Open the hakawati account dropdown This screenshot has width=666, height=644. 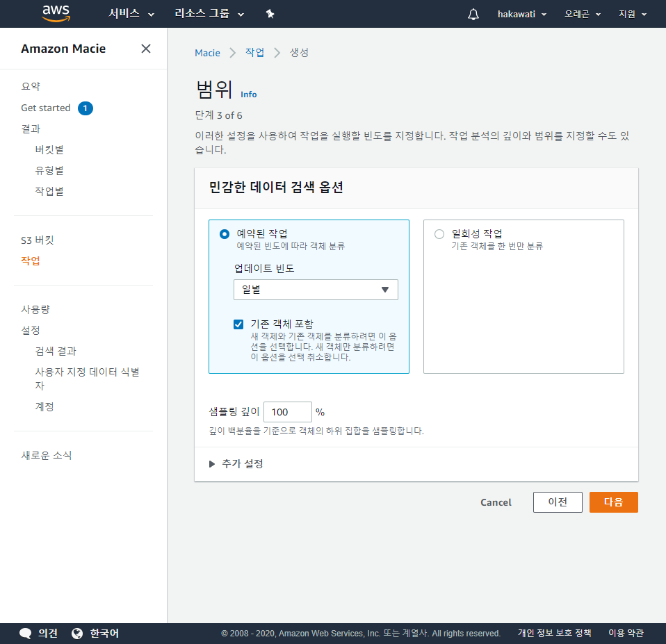522,14
